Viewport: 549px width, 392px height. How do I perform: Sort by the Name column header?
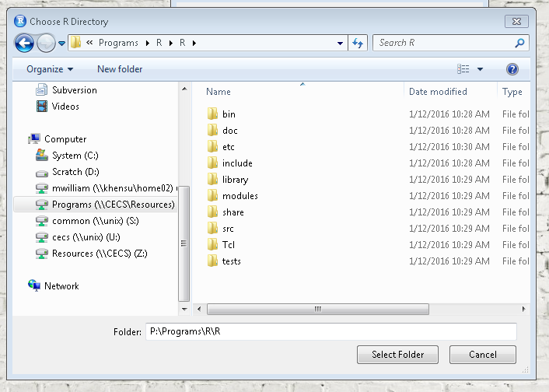click(219, 92)
